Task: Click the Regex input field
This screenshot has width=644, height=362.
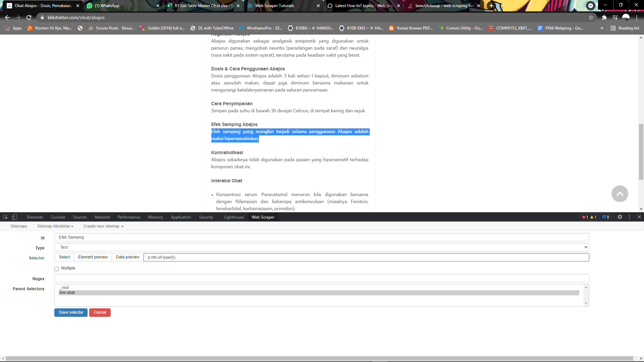Action: tap(321, 278)
